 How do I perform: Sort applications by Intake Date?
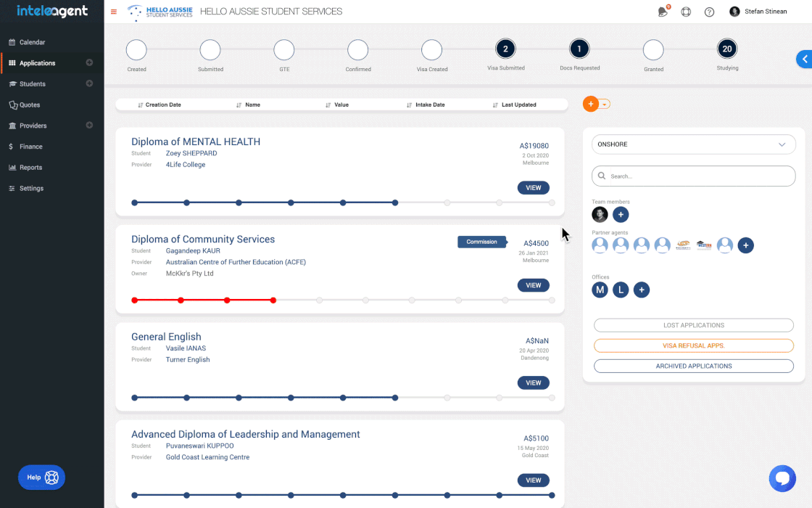426,105
